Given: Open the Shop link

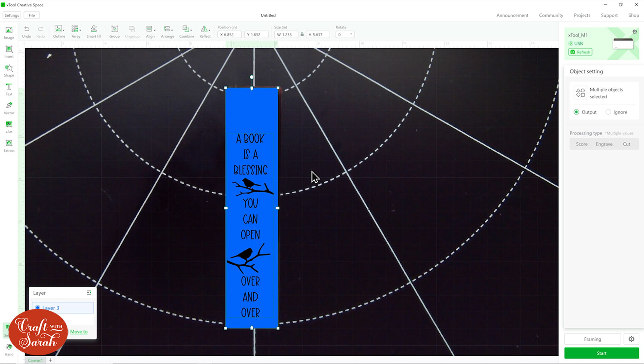Looking at the screenshot, I should 634,15.
